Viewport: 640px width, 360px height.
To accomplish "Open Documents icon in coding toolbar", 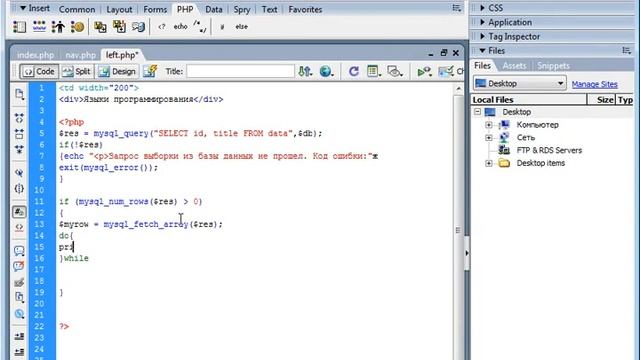I will point(19,94).
